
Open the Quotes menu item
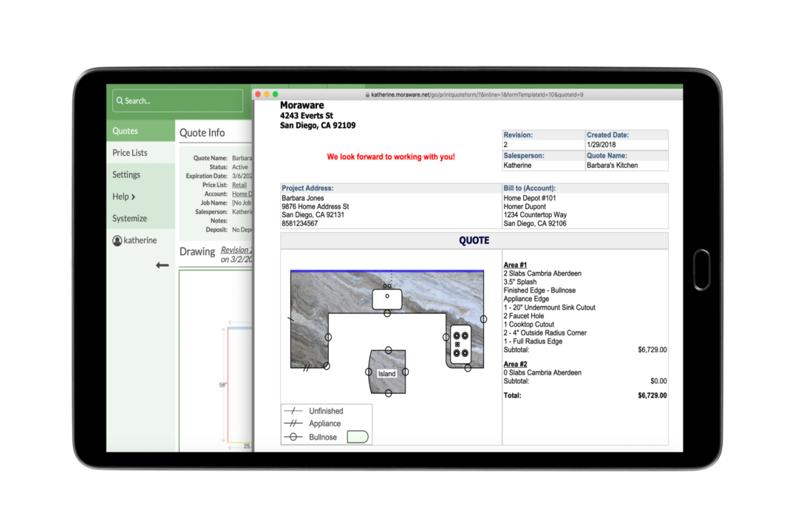pyautogui.click(x=140, y=131)
